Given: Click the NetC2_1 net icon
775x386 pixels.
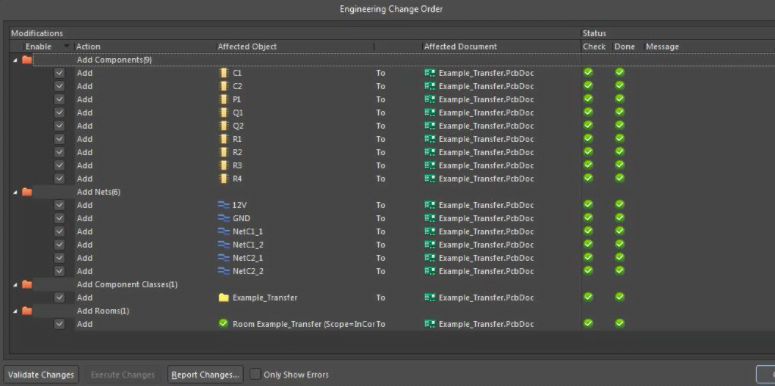Looking at the screenshot, I should pyautogui.click(x=223, y=257).
